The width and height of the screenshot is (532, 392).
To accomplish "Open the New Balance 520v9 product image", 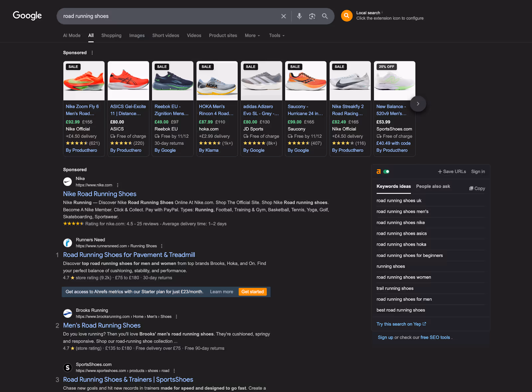I will (395, 81).
